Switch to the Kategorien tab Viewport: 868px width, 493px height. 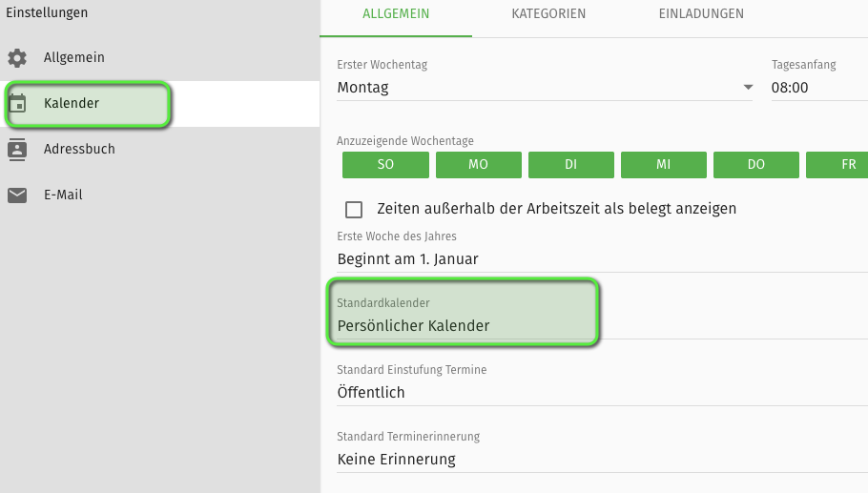click(x=548, y=14)
